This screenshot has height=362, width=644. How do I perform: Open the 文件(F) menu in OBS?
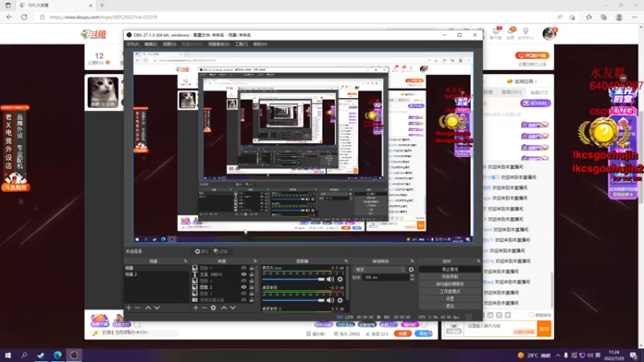point(133,44)
